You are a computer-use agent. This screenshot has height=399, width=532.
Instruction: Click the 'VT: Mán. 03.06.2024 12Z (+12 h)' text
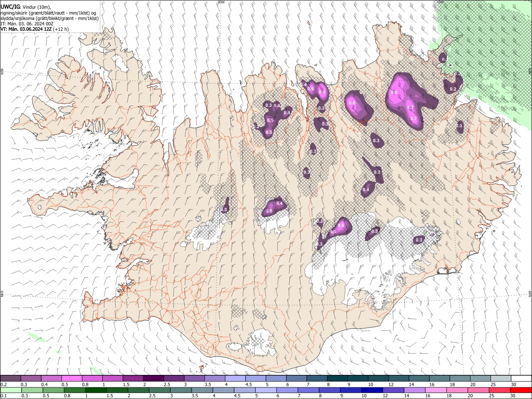pyautogui.click(x=35, y=29)
